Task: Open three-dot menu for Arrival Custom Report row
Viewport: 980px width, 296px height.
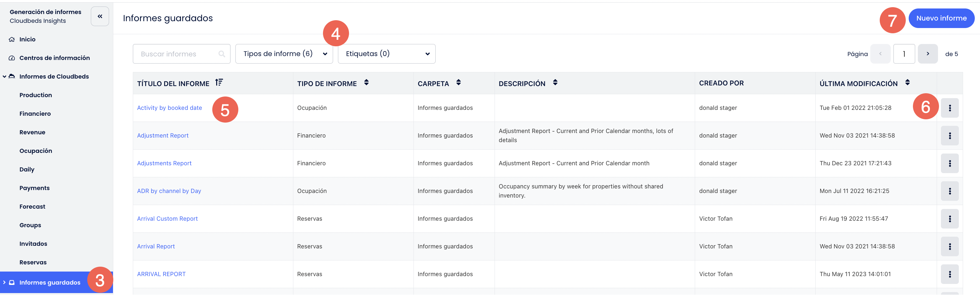Action: coord(950,219)
